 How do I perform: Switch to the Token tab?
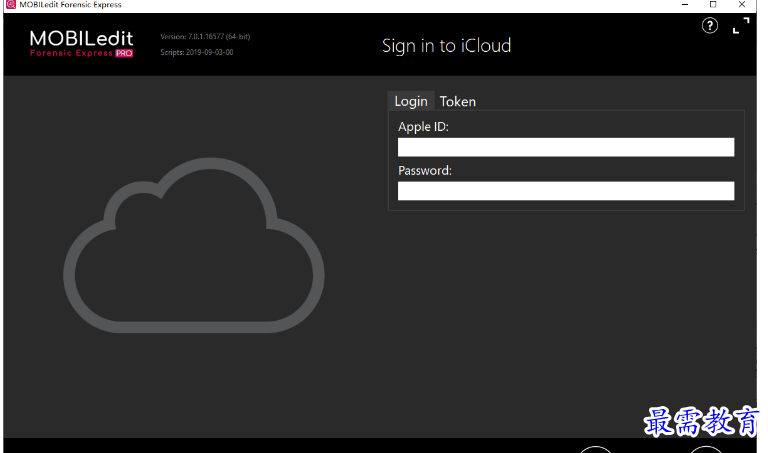pyautogui.click(x=457, y=101)
